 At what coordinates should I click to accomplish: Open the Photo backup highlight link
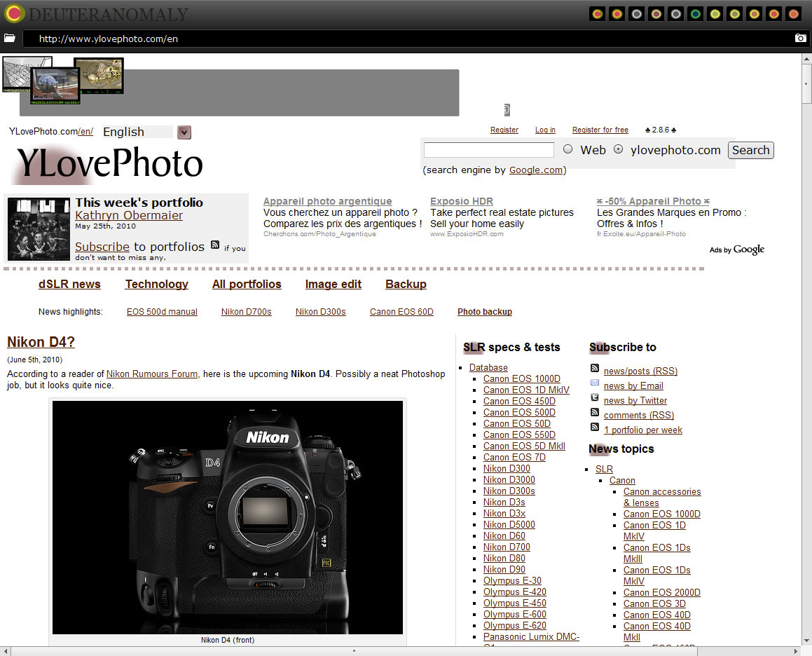coord(485,311)
